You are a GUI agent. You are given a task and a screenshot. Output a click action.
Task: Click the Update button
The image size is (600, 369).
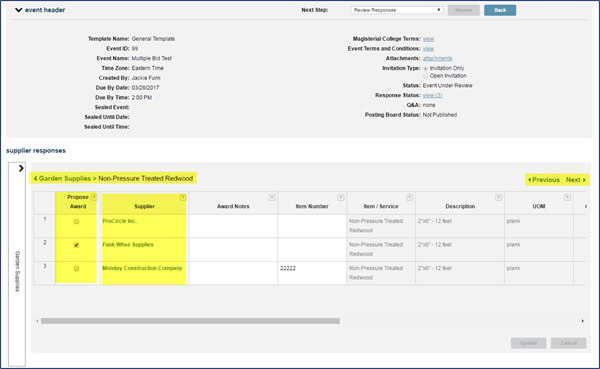coord(528,343)
